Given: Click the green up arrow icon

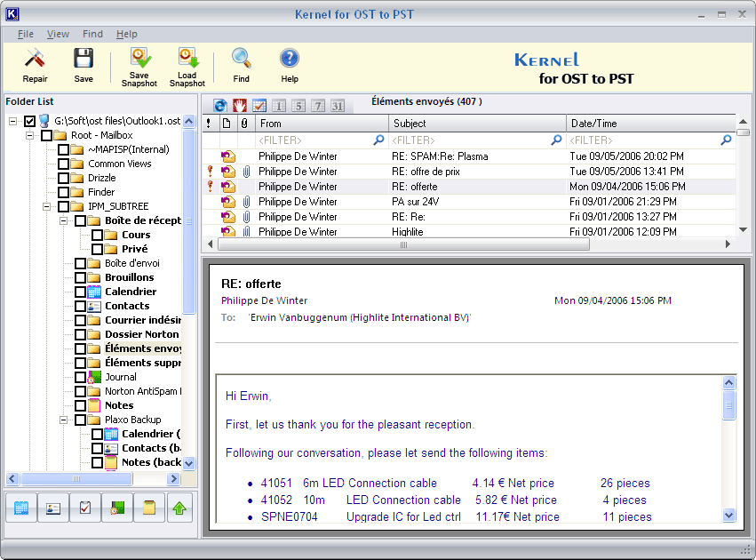Looking at the screenshot, I should tap(179, 508).
